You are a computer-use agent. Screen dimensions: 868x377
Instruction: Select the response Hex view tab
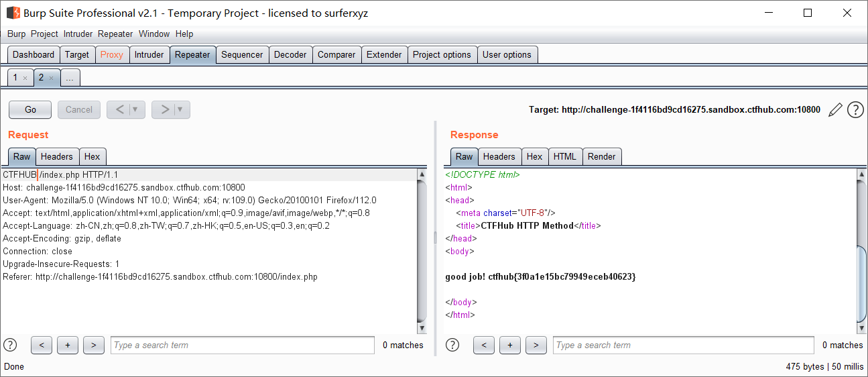point(535,156)
